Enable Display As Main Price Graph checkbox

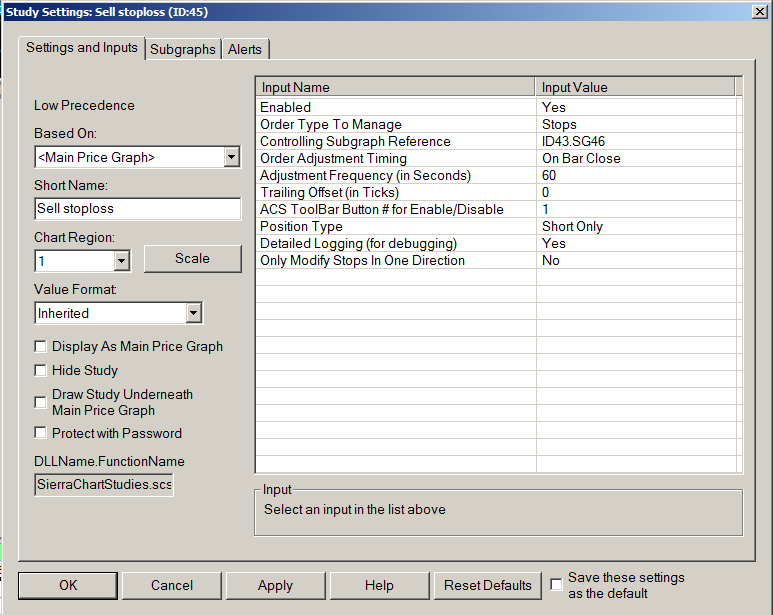pyautogui.click(x=40, y=346)
